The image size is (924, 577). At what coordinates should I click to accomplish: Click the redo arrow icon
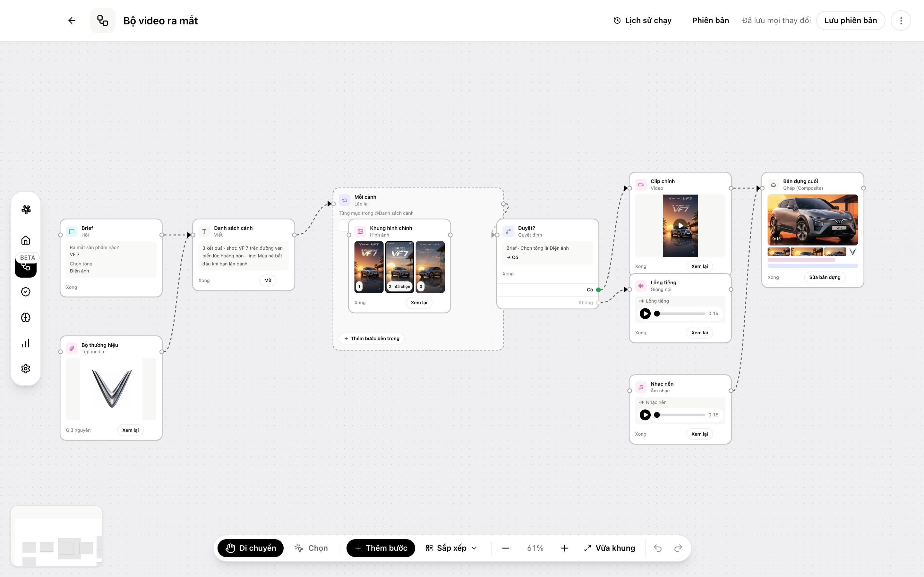coord(678,548)
